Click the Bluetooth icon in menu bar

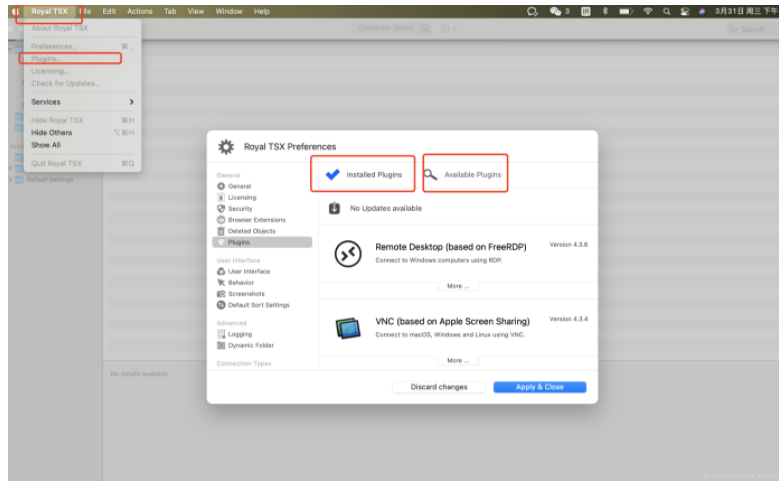click(x=605, y=11)
